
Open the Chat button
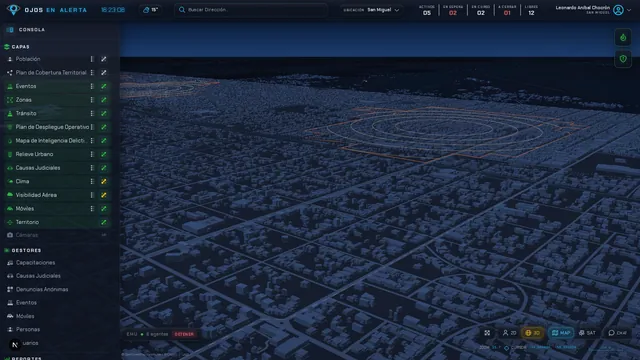(x=617, y=333)
